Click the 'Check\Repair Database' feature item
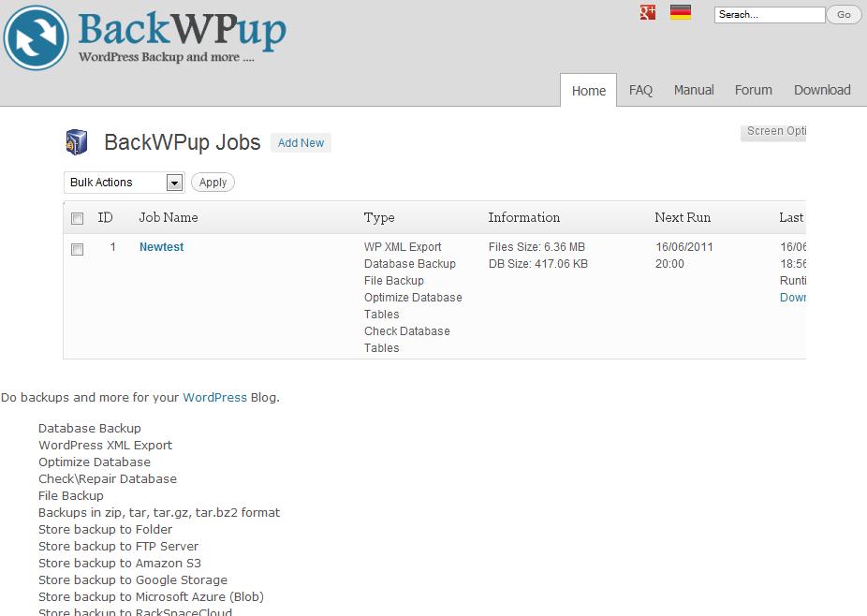 pyautogui.click(x=108, y=479)
